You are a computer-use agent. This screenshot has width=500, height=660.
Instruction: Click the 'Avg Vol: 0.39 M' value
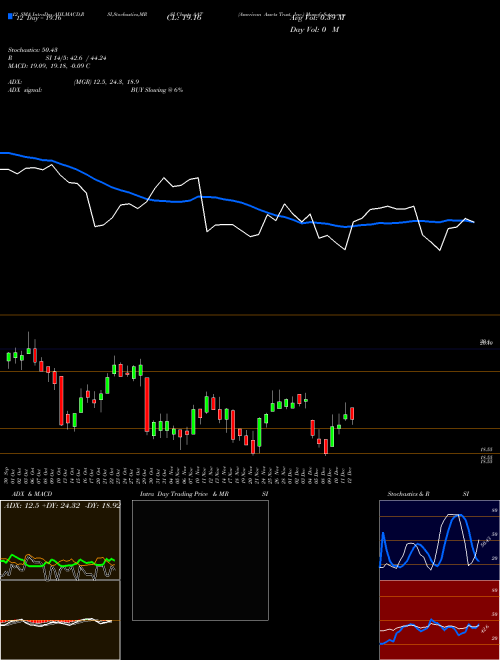[317, 18]
